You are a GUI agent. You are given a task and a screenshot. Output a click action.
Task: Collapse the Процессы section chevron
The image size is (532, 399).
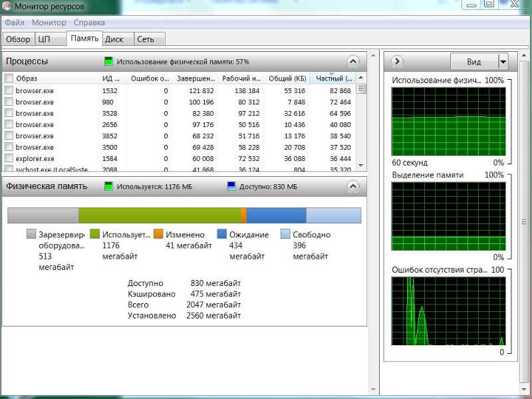point(352,62)
